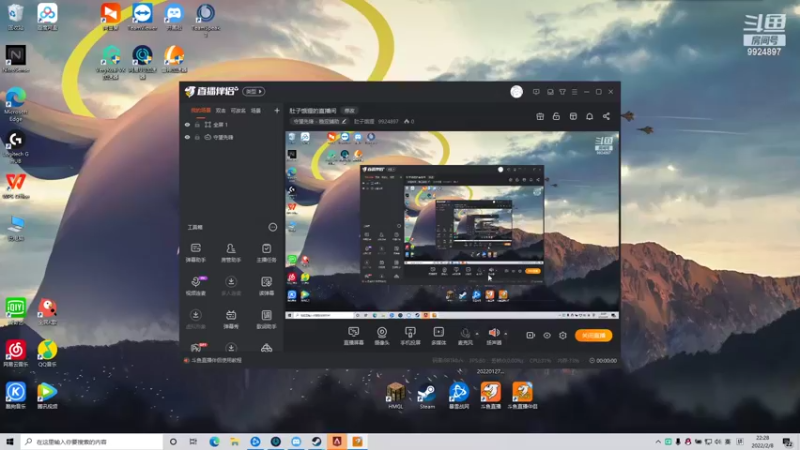Click the 修改 button next to the room title
800x450 pixels.
click(349, 111)
